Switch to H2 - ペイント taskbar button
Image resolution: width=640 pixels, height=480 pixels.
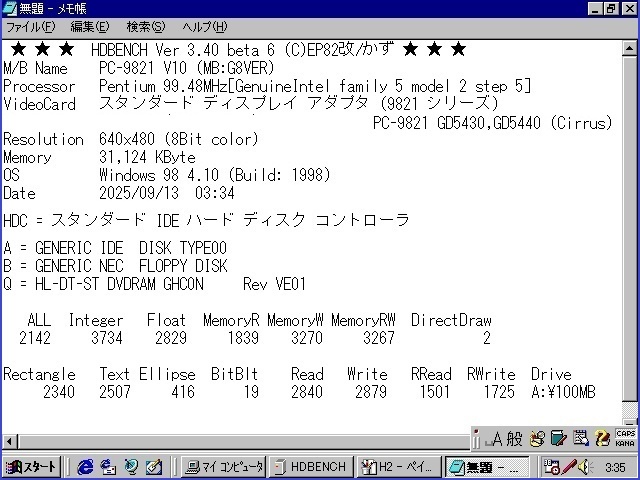[399, 467]
